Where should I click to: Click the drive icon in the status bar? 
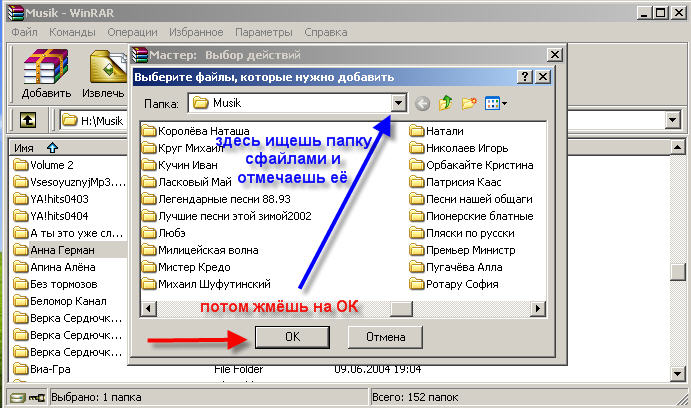click(x=17, y=398)
